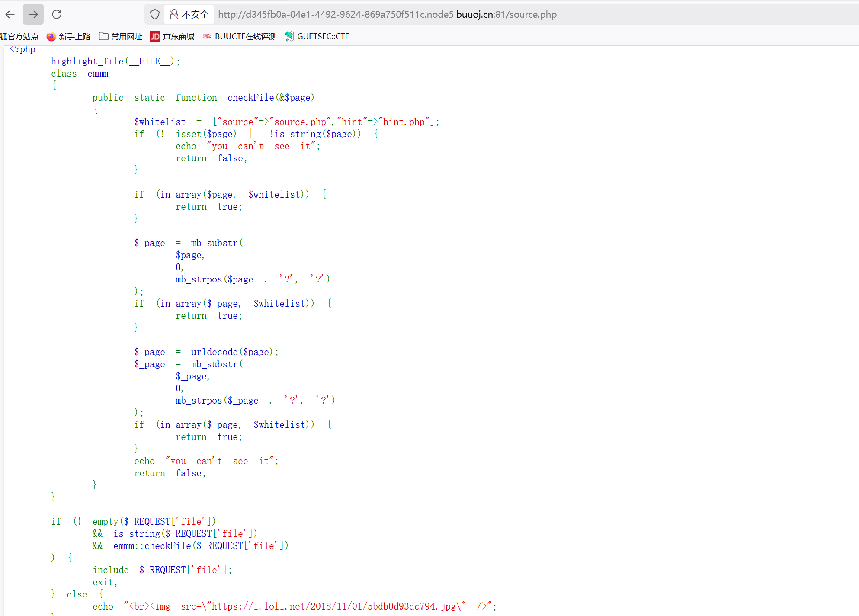Go forward with the forward arrow
The width and height of the screenshot is (859, 616).
[33, 14]
